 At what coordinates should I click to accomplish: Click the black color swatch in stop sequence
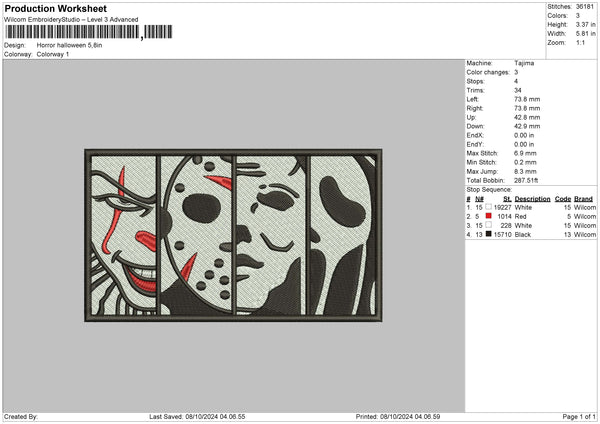(488, 234)
